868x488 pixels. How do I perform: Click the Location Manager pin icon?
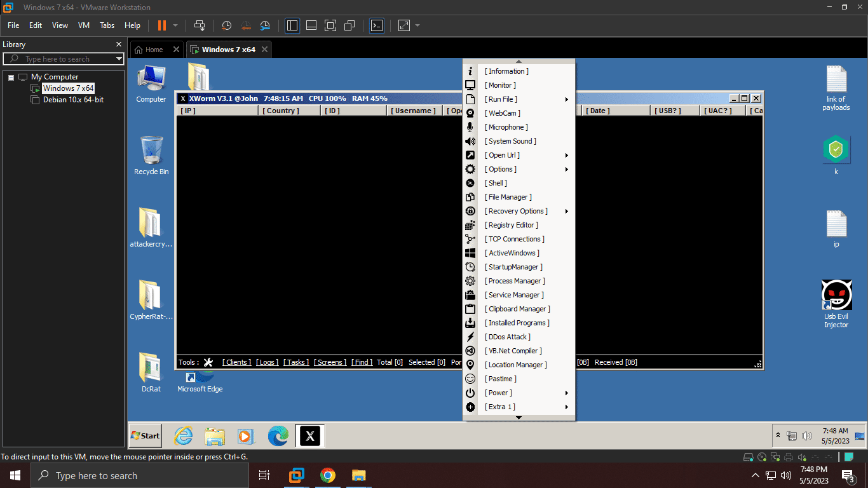coord(470,365)
